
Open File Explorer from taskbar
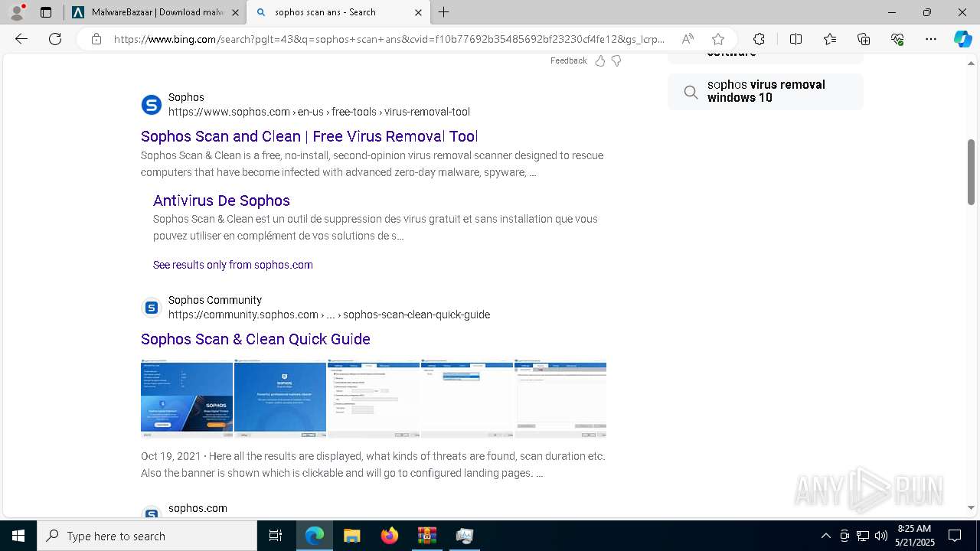(x=351, y=536)
